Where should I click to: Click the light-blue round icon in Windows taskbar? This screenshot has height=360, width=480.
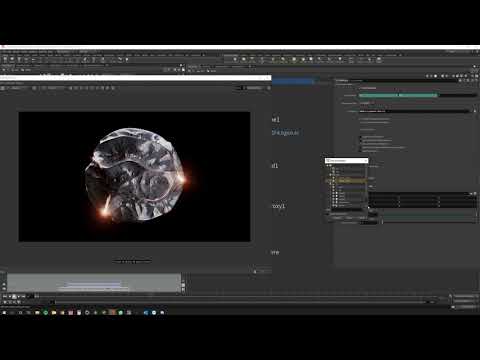(x=154, y=313)
